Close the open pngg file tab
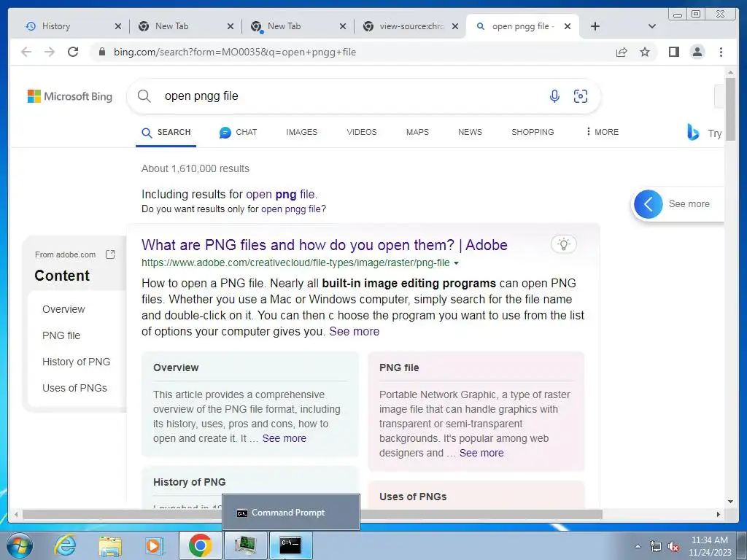 (x=568, y=26)
